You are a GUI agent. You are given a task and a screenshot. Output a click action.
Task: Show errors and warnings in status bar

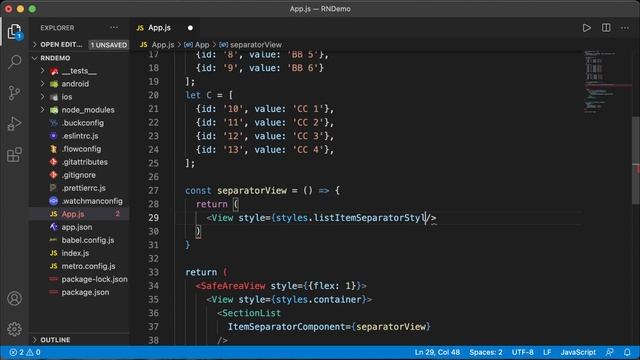point(25,352)
